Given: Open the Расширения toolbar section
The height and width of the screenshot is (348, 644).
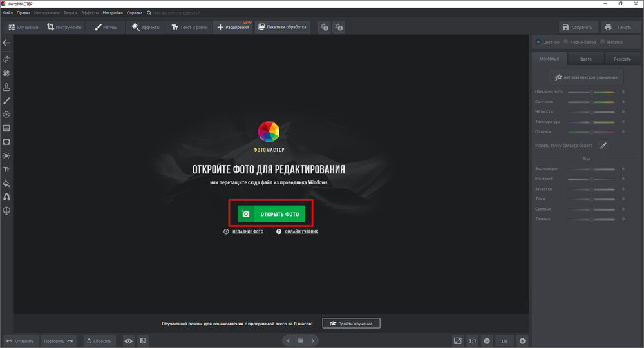Looking at the screenshot, I should pos(233,27).
